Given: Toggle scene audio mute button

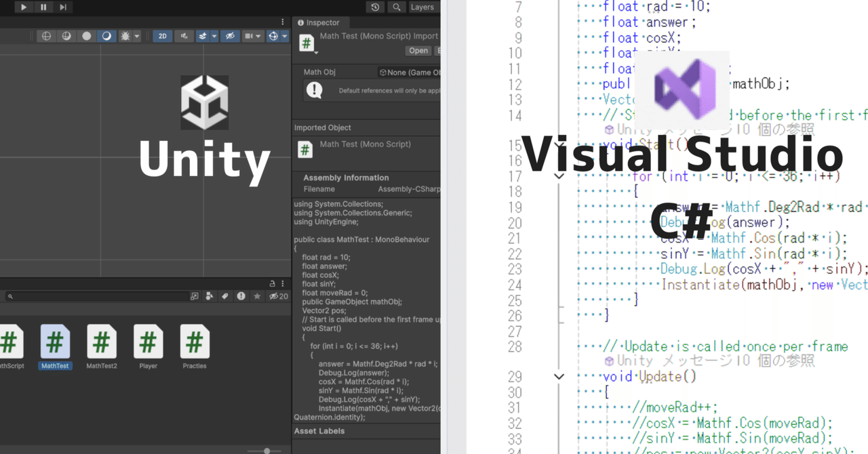Looking at the screenshot, I should click(x=184, y=35).
